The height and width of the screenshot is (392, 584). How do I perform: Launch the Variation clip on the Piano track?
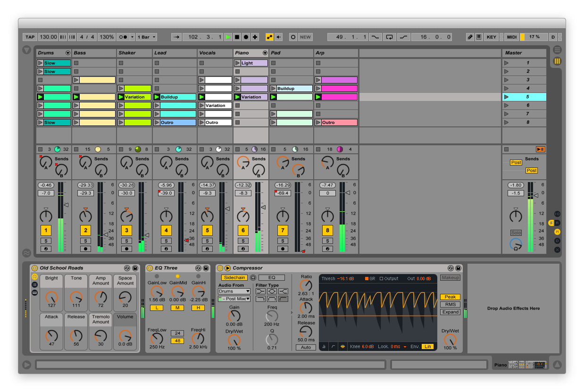pos(238,97)
